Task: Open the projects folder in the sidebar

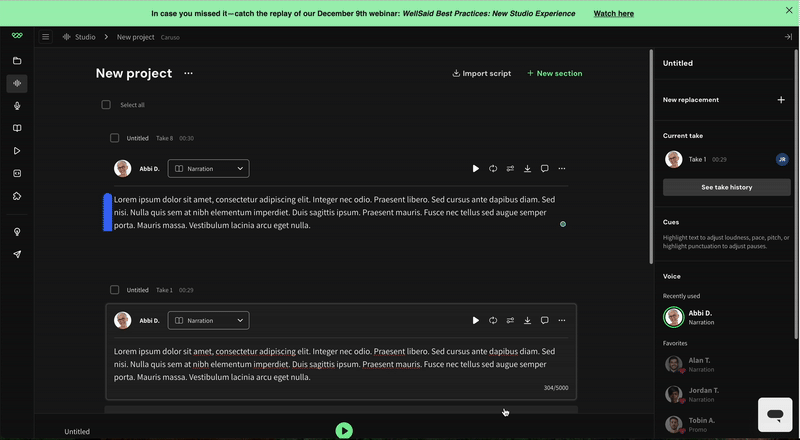Action: (x=17, y=61)
